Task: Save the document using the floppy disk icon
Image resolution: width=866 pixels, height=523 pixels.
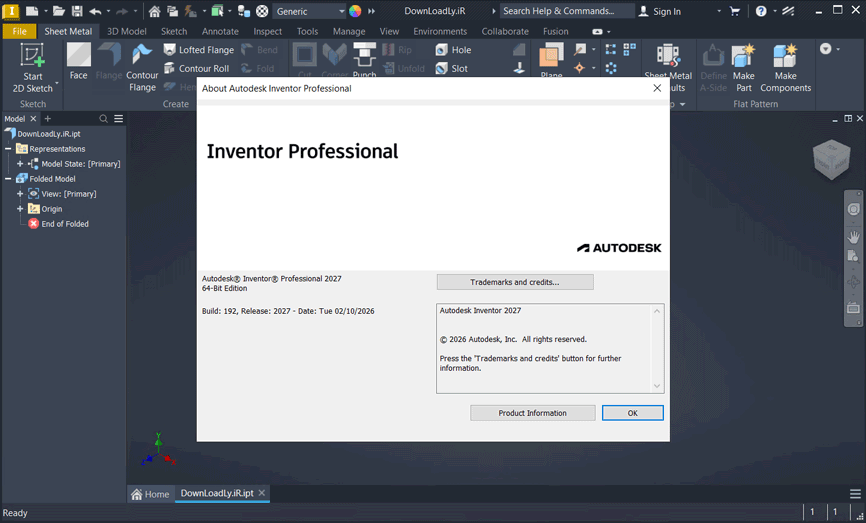Action: coord(77,11)
